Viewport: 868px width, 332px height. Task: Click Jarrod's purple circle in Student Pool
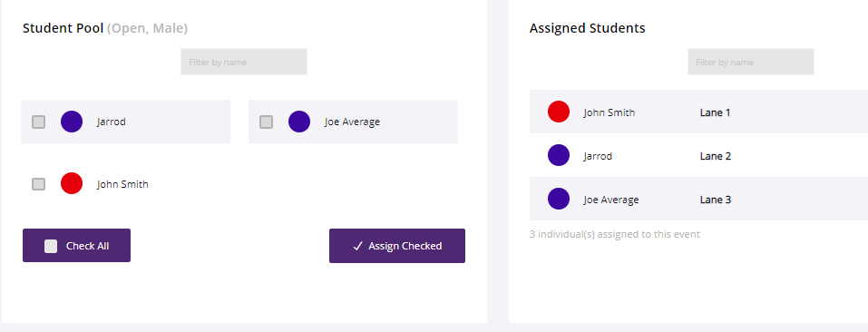[72, 122]
